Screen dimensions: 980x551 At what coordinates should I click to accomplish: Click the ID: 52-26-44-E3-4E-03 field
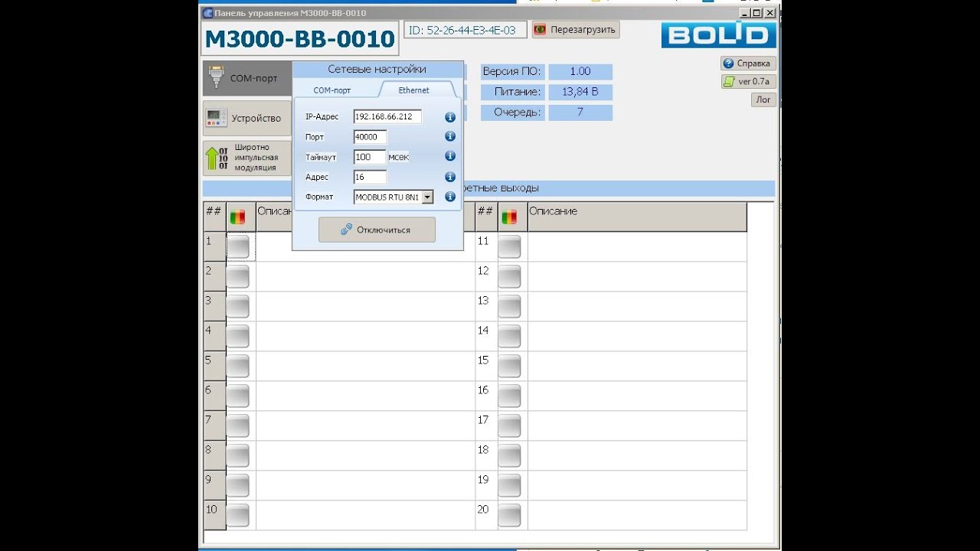coord(465,31)
